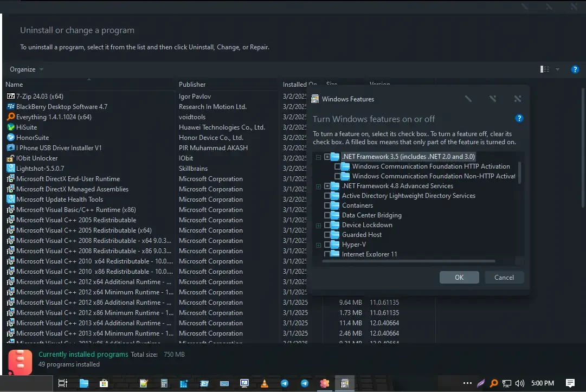Viewport: 586px width, 392px height.
Task: Sort programs by the Publisher column
Action: [192, 84]
